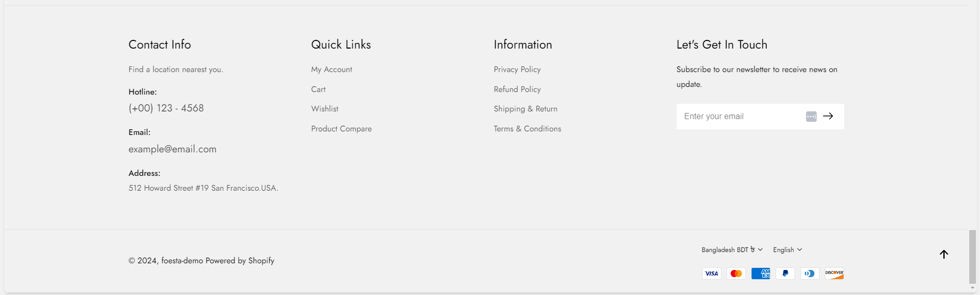Click the password manager icon in email field
The height and width of the screenshot is (295, 980).
811,117
